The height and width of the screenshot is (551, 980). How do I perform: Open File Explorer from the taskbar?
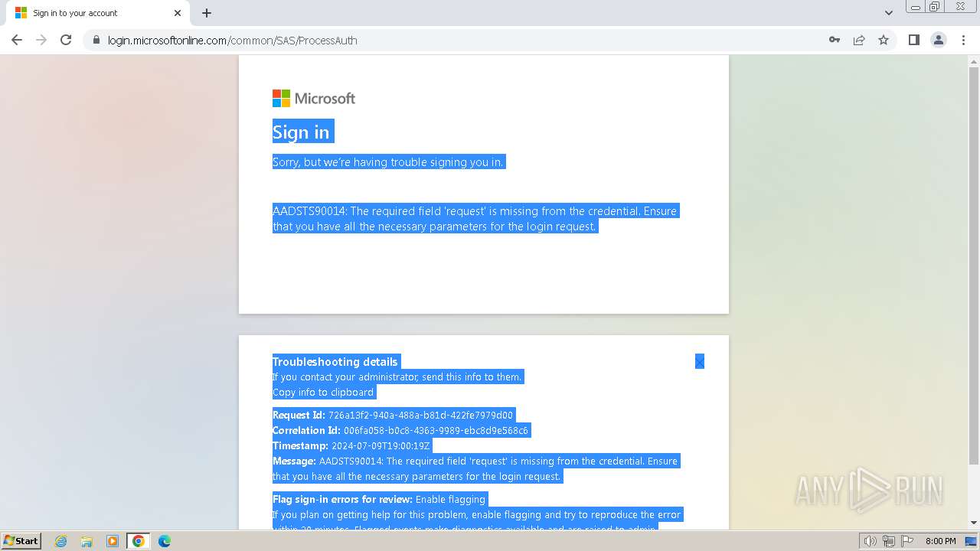87,541
